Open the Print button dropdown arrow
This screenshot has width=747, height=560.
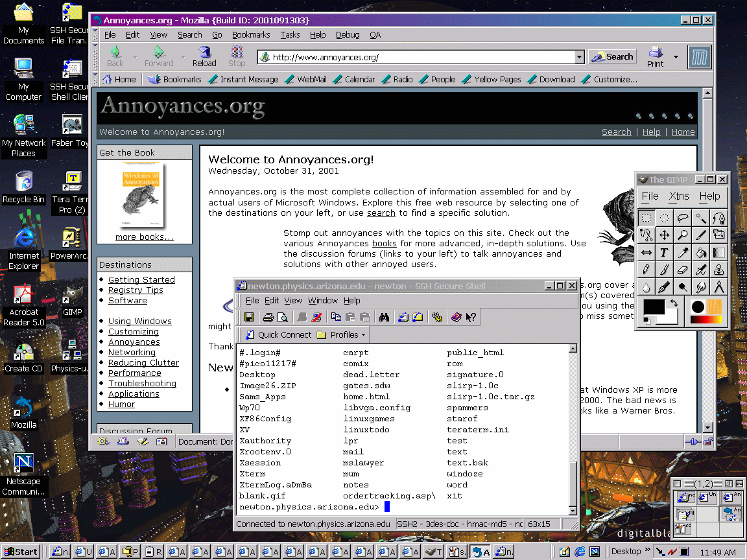[676, 56]
